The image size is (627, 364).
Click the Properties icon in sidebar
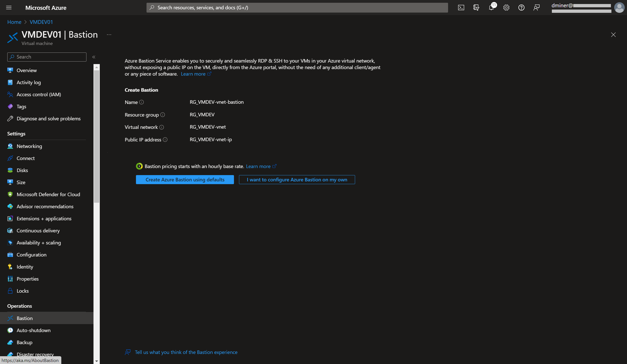tap(10, 279)
